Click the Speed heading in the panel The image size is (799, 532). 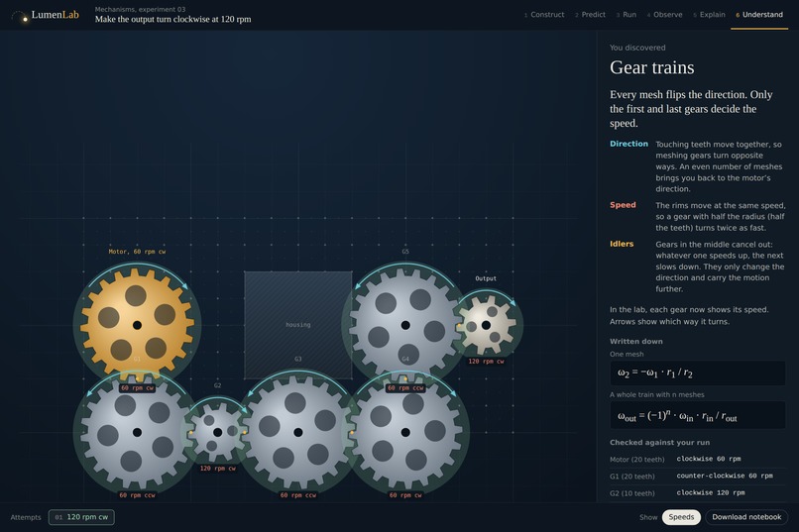[x=623, y=205]
